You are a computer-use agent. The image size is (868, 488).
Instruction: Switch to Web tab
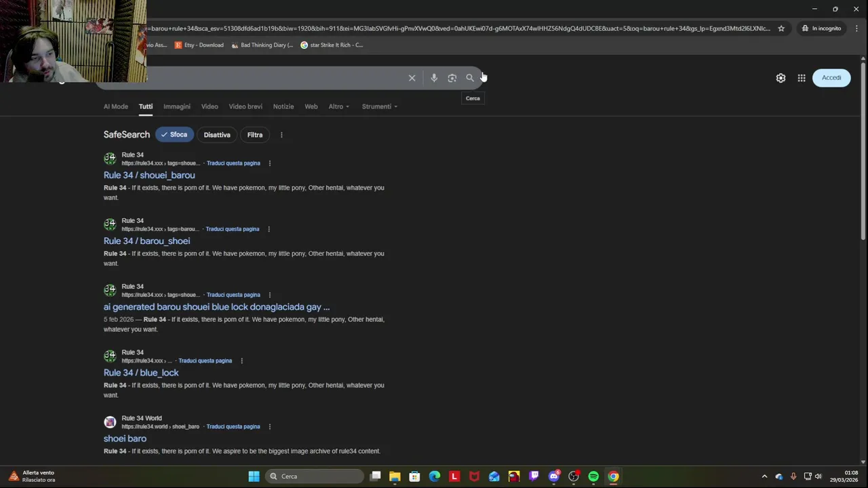(x=311, y=106)
